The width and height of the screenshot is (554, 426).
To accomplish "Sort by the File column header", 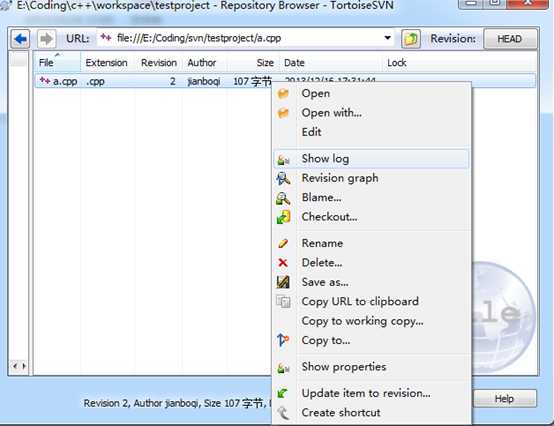I will pos(57,63).
